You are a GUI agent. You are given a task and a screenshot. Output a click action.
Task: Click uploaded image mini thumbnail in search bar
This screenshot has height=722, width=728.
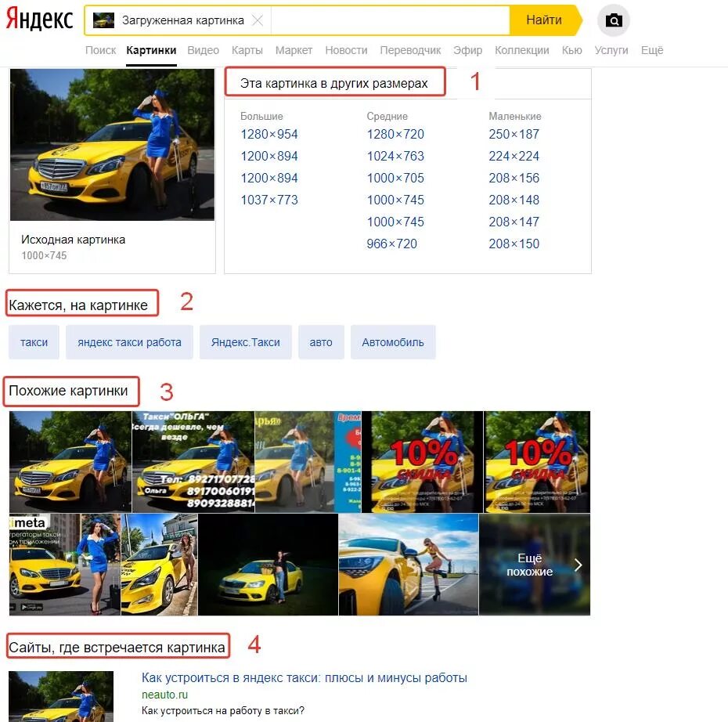(103, 20)
